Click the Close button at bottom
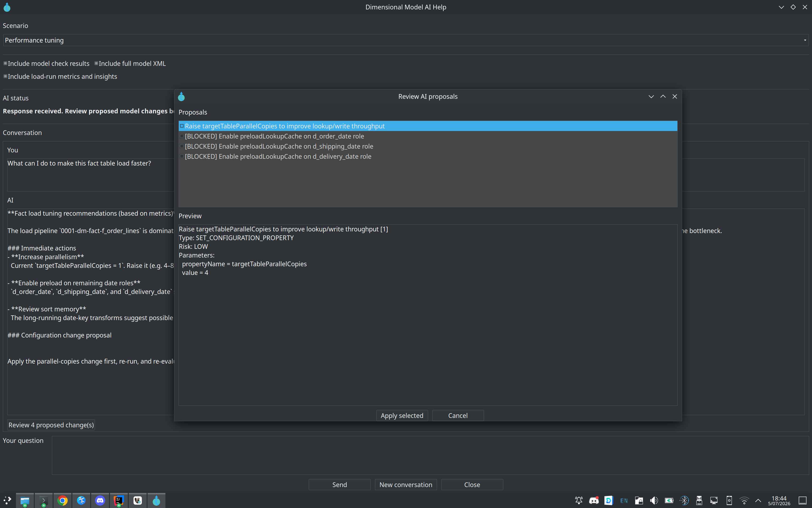812x508 pixels. pos(472,485)
